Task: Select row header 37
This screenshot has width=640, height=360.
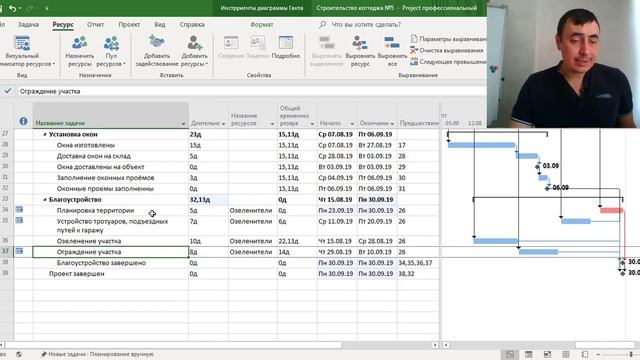Action: tap(6, 251)
